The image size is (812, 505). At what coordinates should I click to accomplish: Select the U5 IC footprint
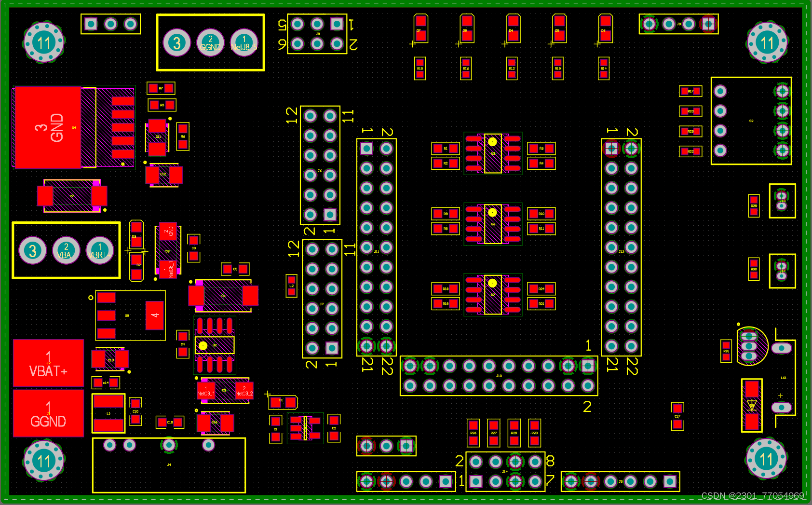(x=492, y=153)
